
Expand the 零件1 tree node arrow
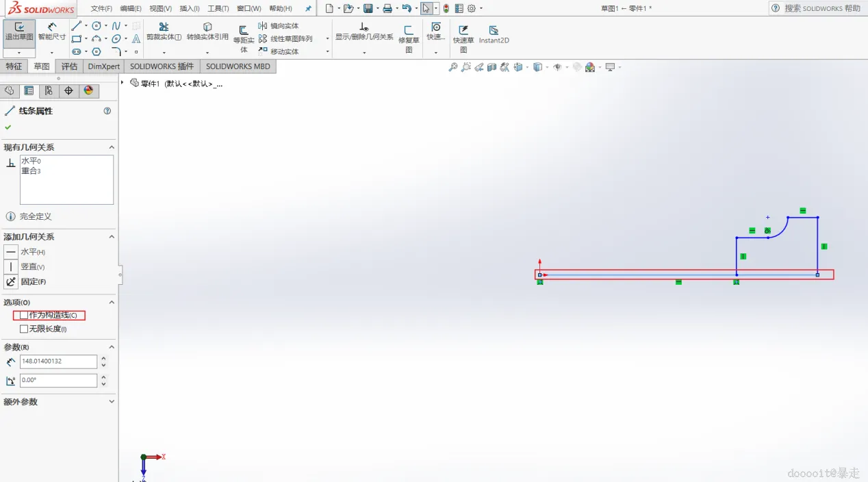pyautogui.click(x=123, y=83)
